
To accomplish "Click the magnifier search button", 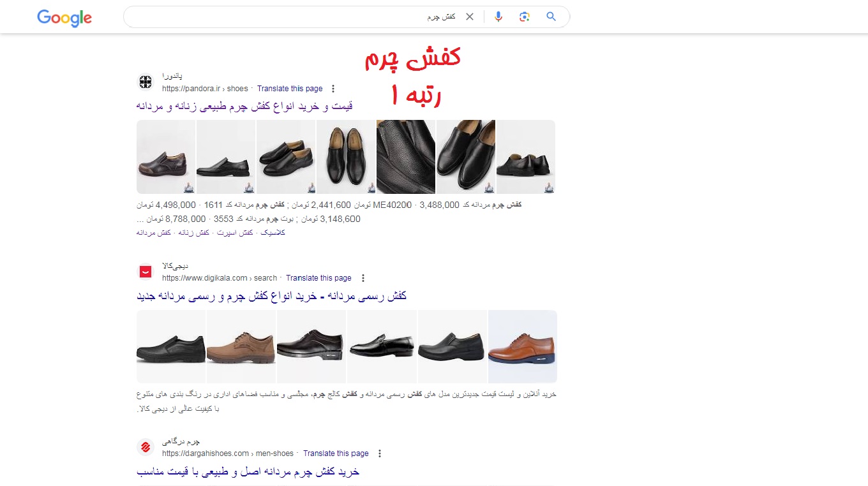I will [551, 17].
